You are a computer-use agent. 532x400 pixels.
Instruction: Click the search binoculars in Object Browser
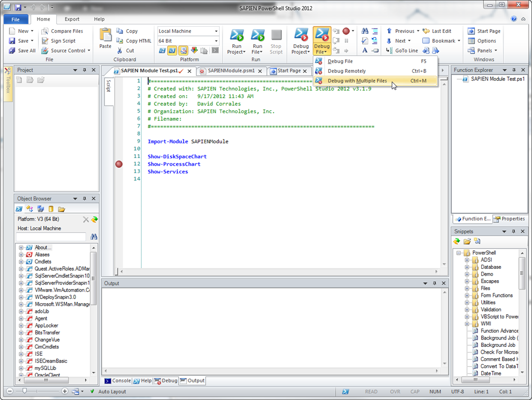(x=94, y=236)
